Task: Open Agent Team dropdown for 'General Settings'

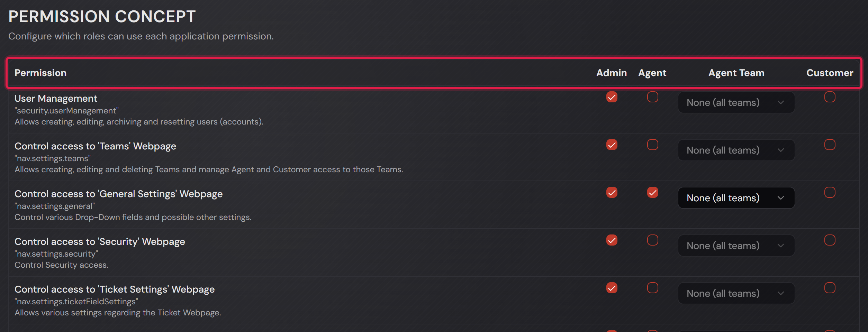Action: (x=736, y=198)
